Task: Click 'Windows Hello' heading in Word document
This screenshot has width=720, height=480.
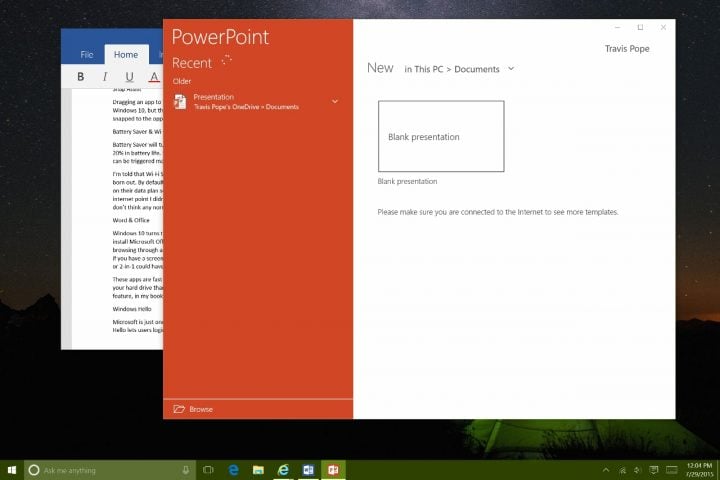Action: tap(132, 309)
